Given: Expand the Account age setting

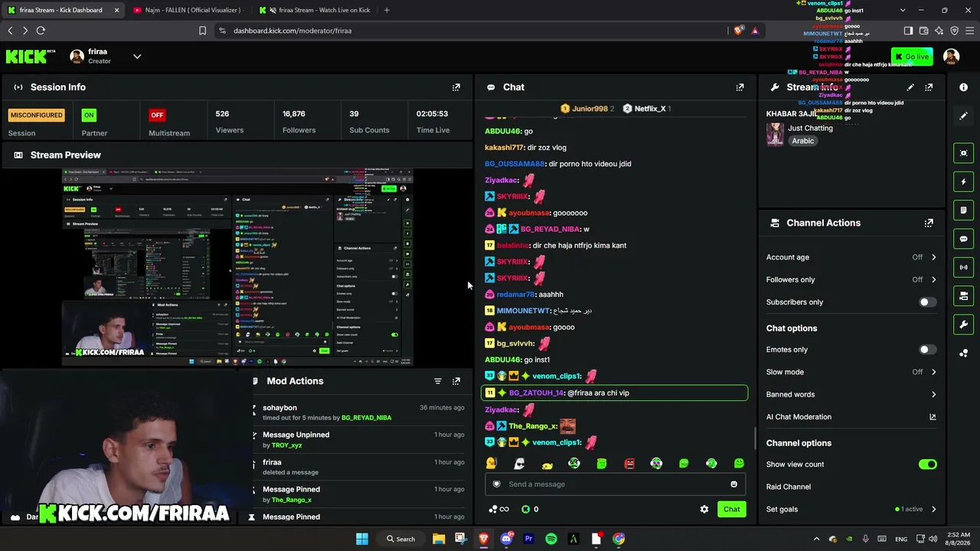Looking at the screenshot, I should [851, 257].
